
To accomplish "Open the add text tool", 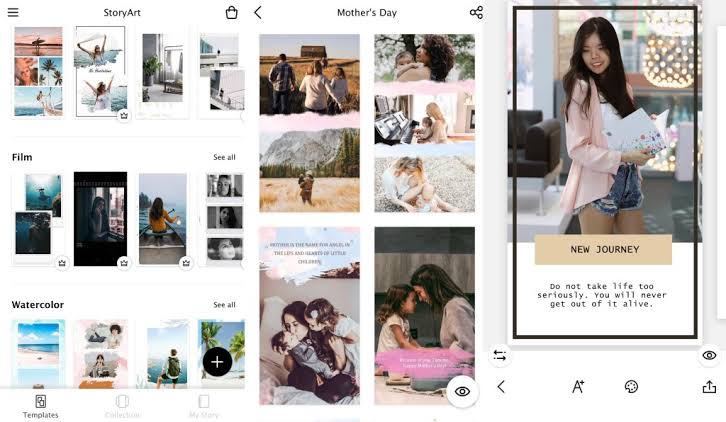I will coord(578,386).
